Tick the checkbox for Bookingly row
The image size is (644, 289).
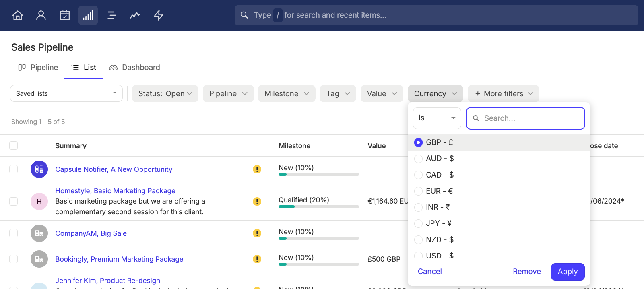[x=14, y=259]
